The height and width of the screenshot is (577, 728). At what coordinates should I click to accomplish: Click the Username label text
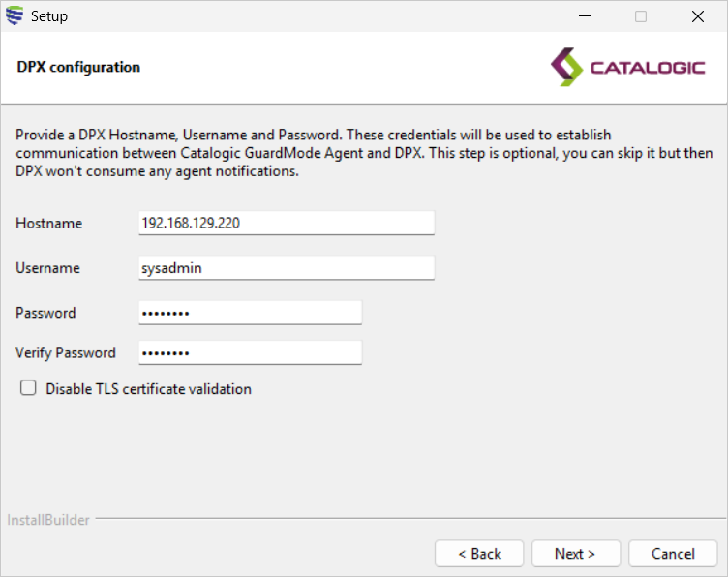47,268
